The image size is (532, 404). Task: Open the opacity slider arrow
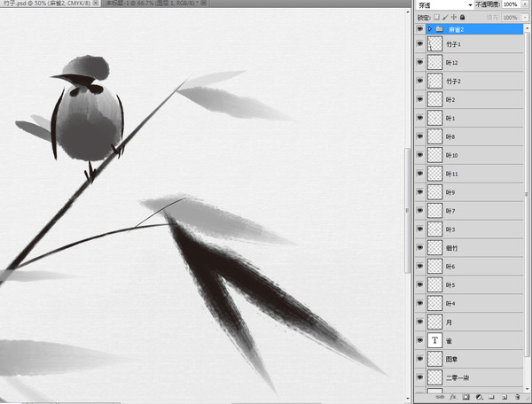(x=525, y=4)
